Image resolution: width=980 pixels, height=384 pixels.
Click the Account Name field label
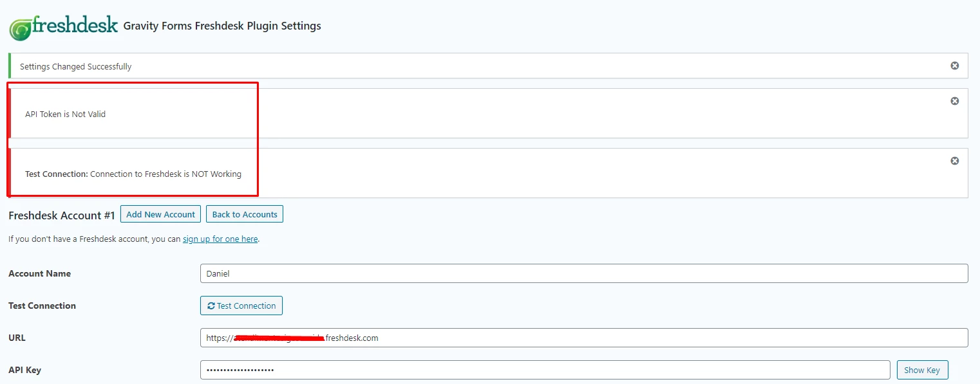40,273
